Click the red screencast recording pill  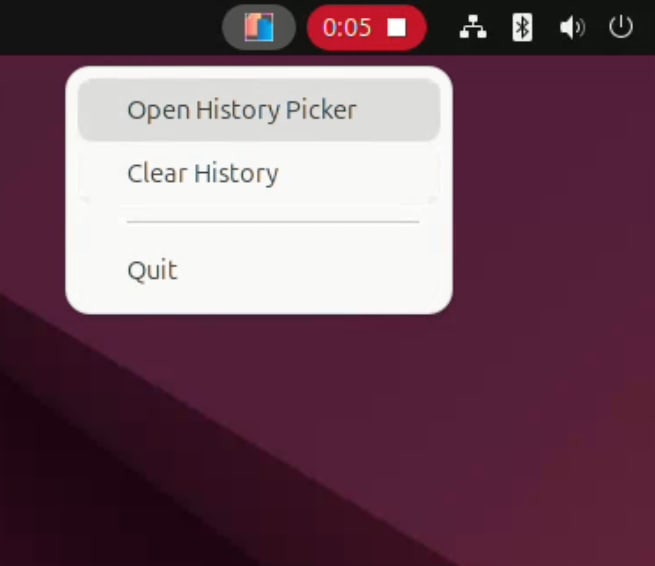366,28
